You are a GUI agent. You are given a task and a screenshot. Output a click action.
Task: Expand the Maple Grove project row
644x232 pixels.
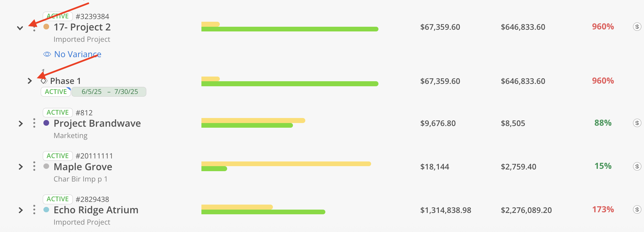[x=21, y=167]
